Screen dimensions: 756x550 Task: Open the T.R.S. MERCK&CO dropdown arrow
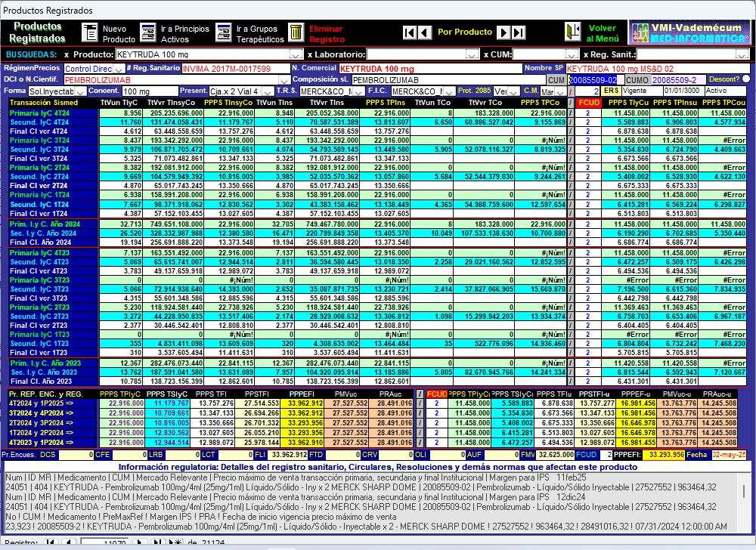(360, 91)
